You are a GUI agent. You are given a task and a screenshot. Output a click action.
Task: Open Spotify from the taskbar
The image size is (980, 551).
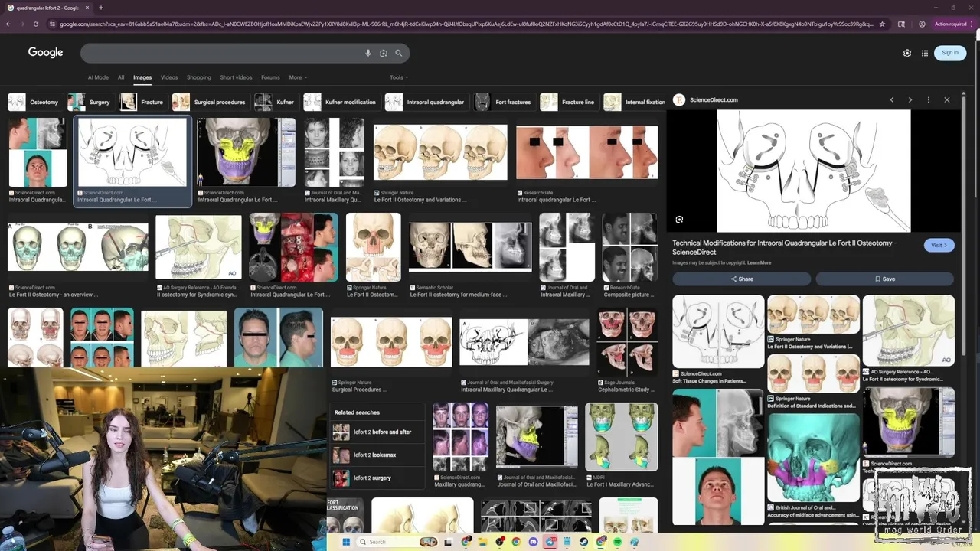pos(617,542)
